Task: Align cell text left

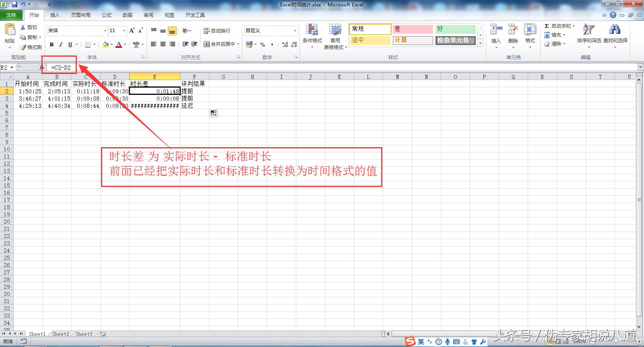Action: [x=153, y=44]
